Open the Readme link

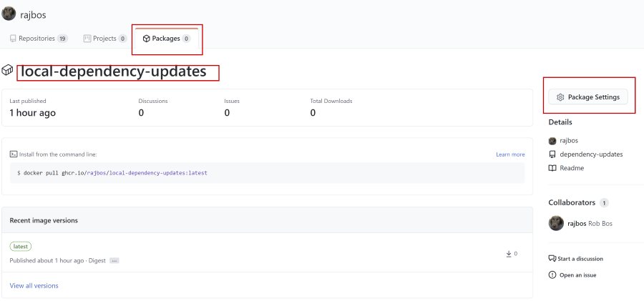[x=572, y=168]
